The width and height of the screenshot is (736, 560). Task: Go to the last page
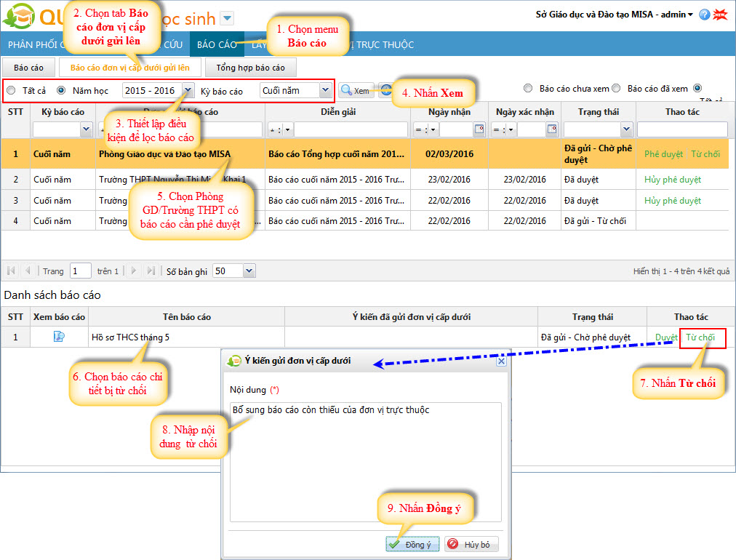pyautogui.click(x=151, y=271)
